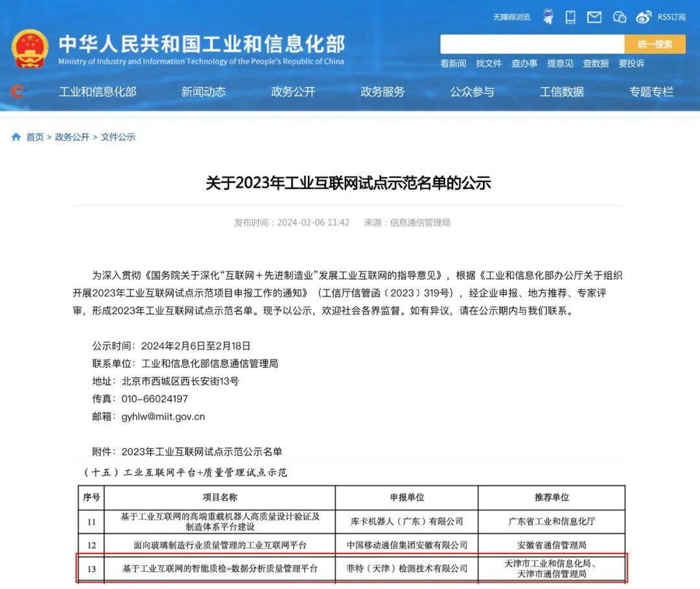Open the WeChat icon

[x=619, y=17]
